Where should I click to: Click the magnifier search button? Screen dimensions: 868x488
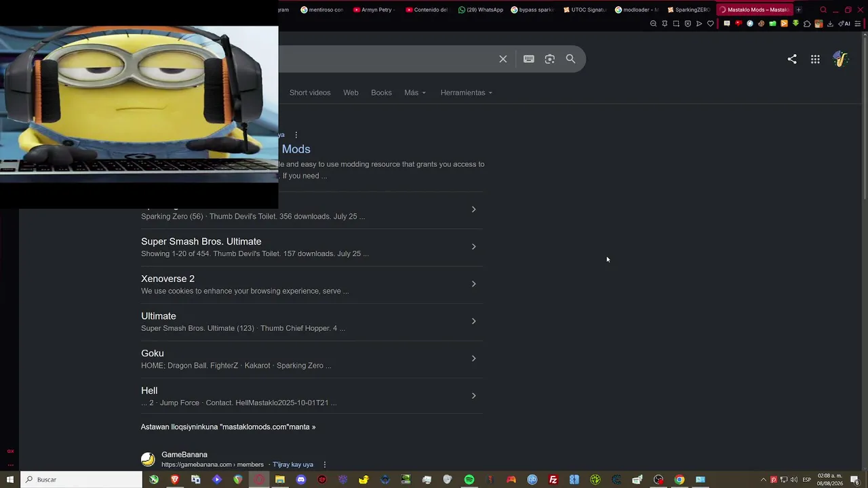click(x=571, y=59)
